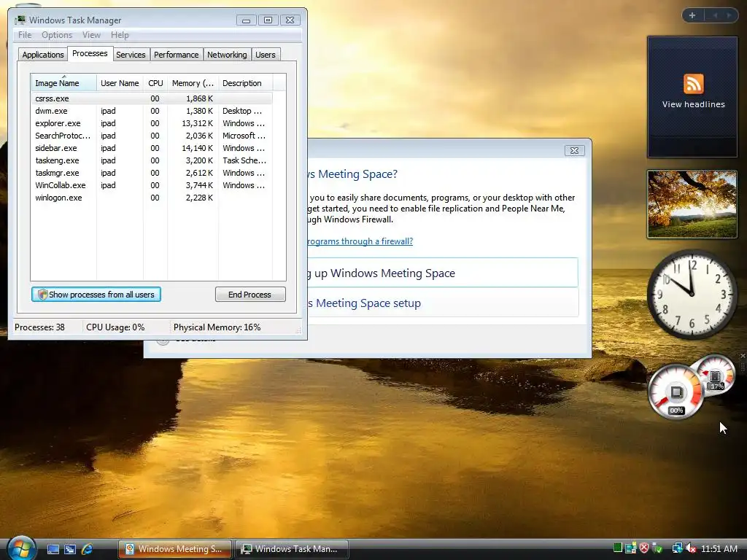Open the programs through a firewall link
747x560 pixels.
click(360, 241)
